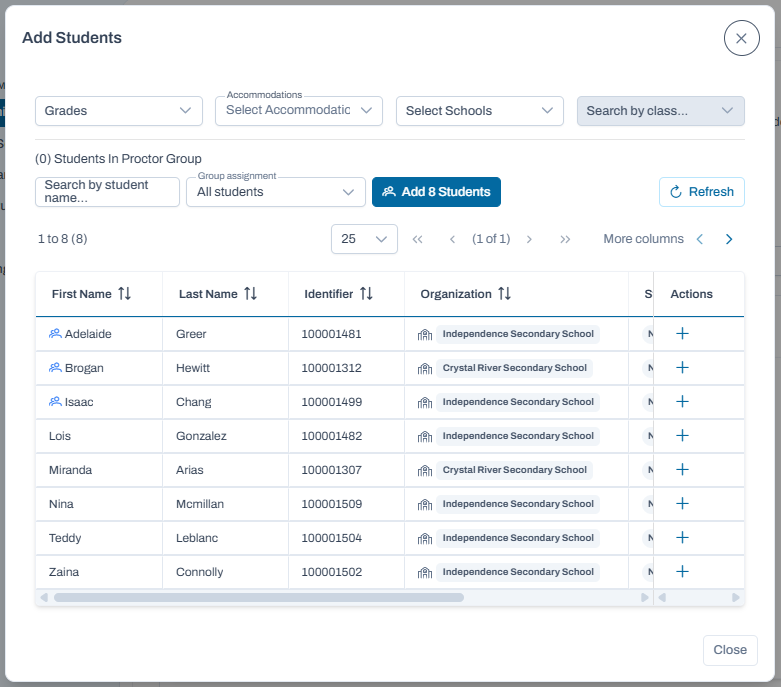Go to first page of results
This screenshot has width=781, height=687.
point(417,240)
